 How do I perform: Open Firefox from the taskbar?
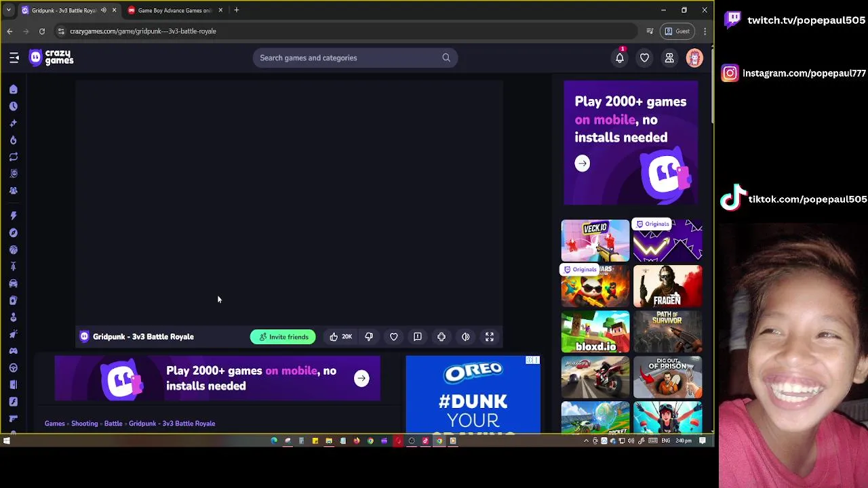coord(356,441)
